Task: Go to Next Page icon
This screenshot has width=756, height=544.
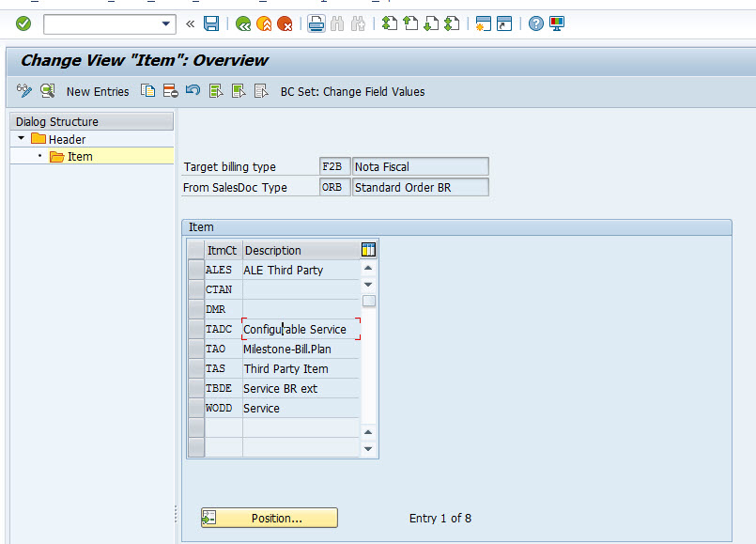Action: click(431, 23)
